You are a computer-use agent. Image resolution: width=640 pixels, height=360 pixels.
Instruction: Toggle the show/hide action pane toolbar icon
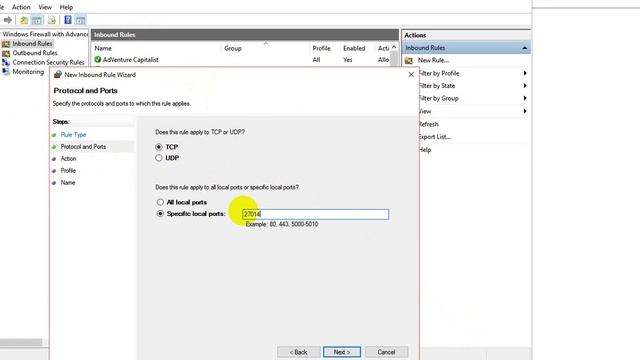coord(80,20)
